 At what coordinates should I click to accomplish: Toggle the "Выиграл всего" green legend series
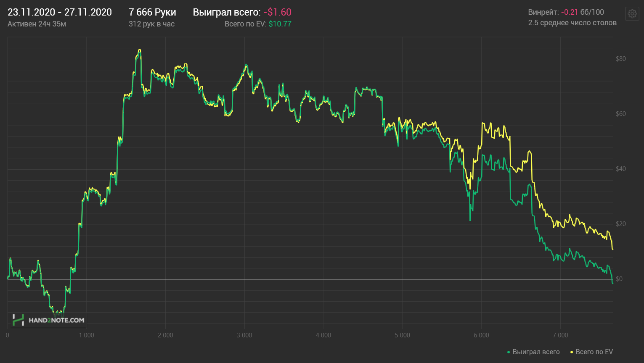[533, 352]
